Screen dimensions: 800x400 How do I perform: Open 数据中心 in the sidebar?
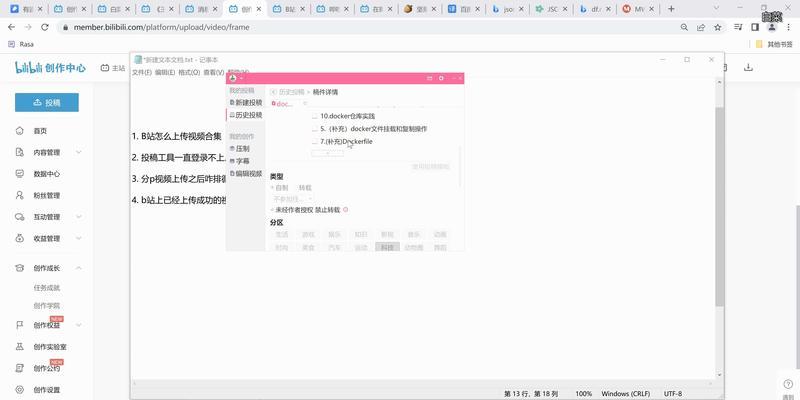point(46,174)
